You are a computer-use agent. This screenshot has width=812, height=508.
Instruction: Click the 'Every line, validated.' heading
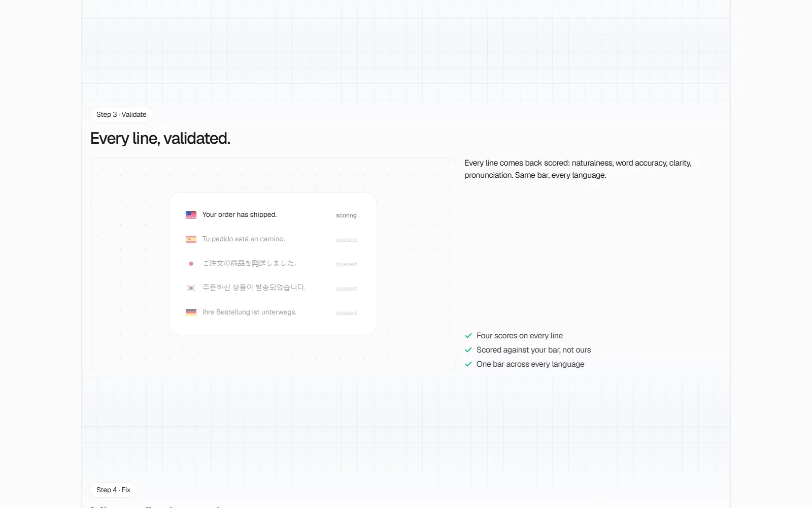(160, 138)
